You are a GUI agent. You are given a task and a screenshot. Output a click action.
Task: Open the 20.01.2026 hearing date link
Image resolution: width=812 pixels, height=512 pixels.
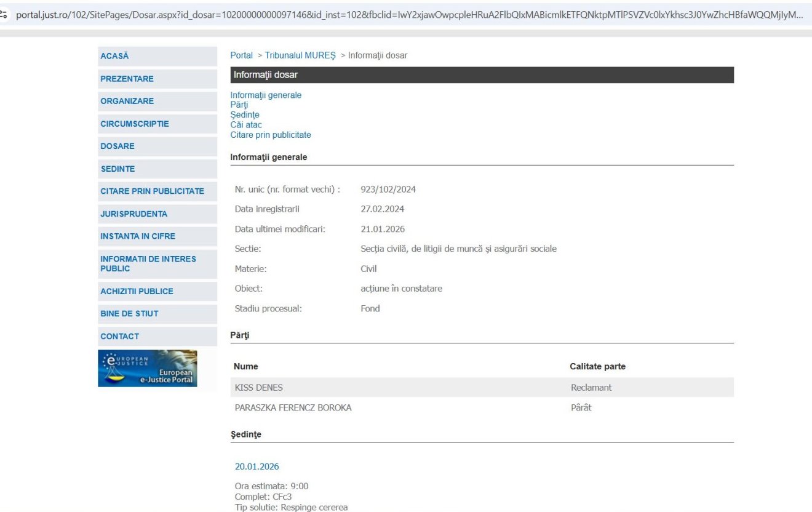point(257,466)
